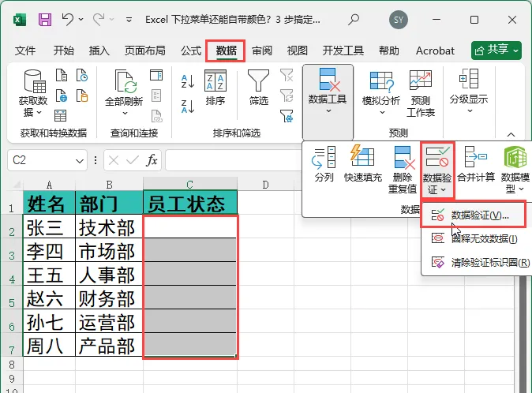Image resolution: width=532 pixels, height=393 pixels.
Task: Open the 页面布局 tab
Action: [x=145, y=51]
